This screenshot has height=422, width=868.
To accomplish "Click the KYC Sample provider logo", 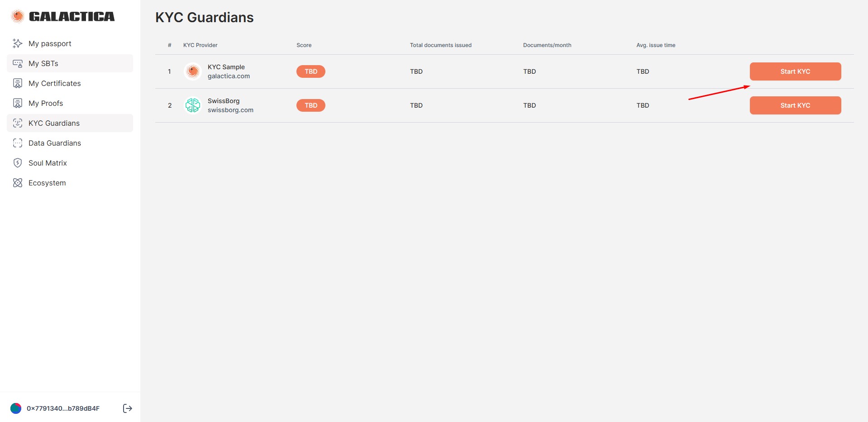I will pyautogui.click(x=193, y=71).
